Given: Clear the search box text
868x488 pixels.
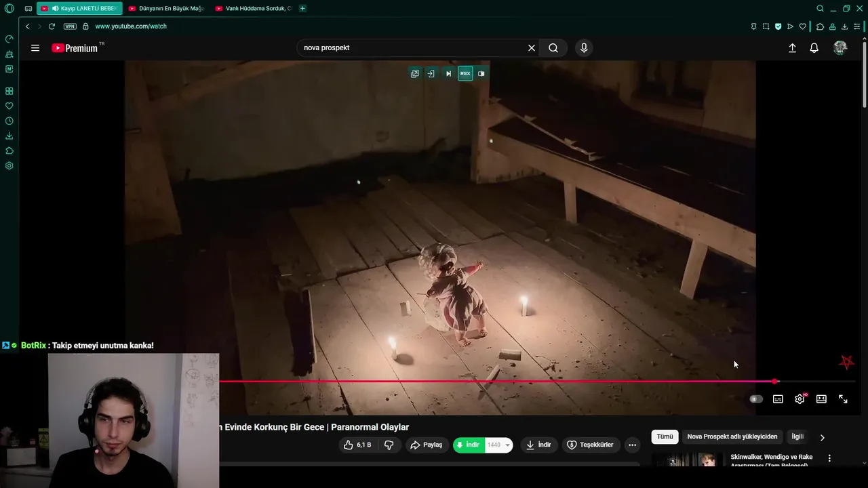Looking at the screenshot, I should [532, 48].
